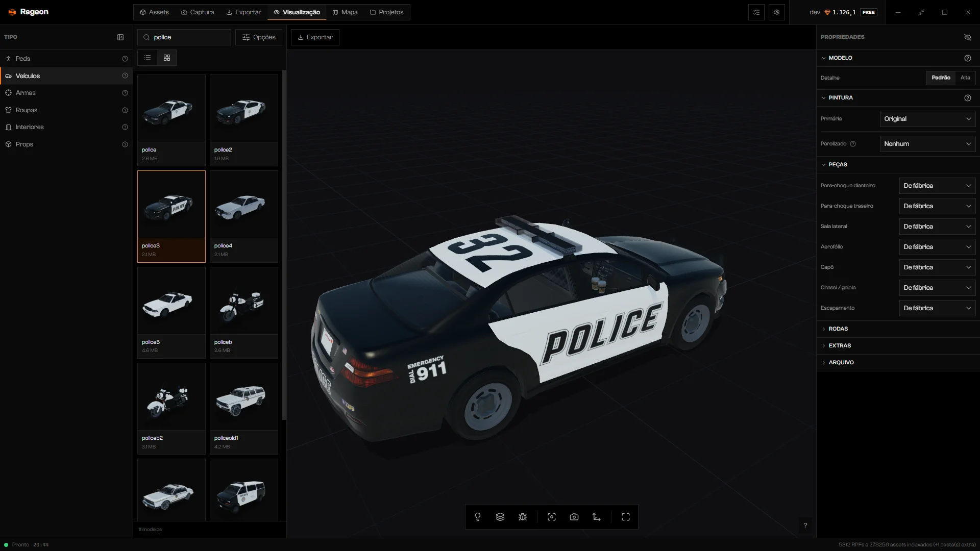Expand the Extras section
This screenshot has height=551, width=980.
(898, 346)
